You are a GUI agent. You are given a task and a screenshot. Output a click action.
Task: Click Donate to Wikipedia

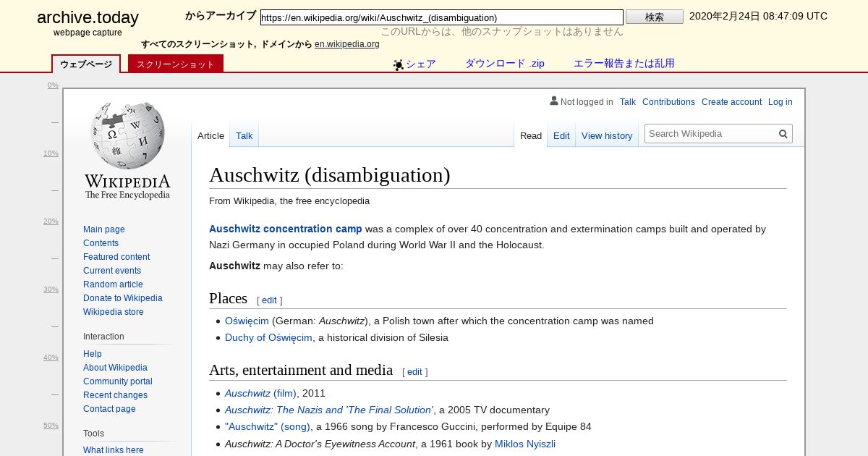coord(123,298)
